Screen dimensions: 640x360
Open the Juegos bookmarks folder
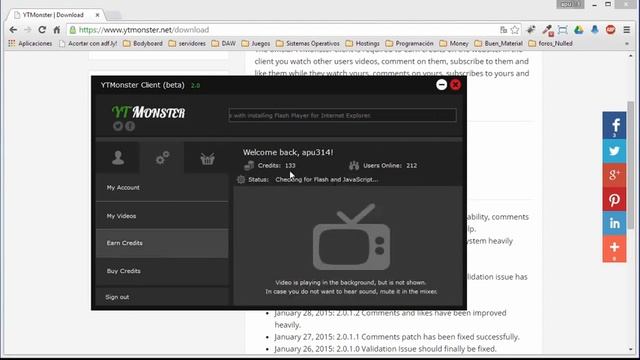click(x=256, y=43)
